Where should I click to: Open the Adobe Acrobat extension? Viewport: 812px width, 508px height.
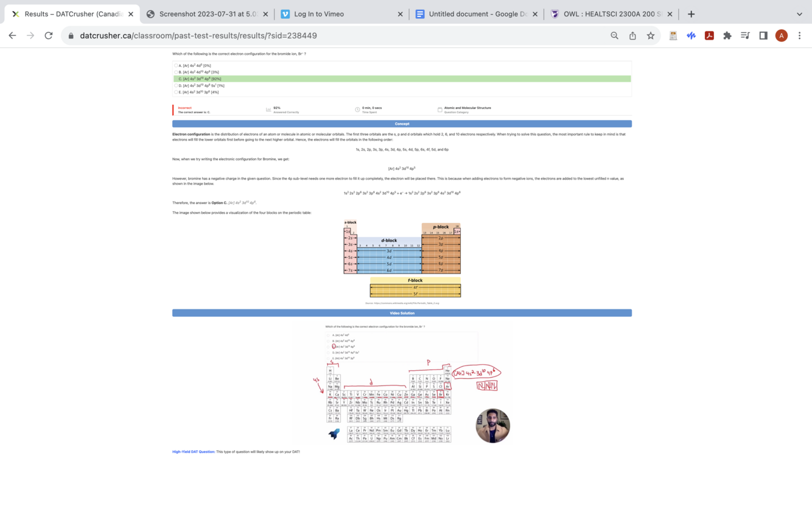[x=709, y=36]
